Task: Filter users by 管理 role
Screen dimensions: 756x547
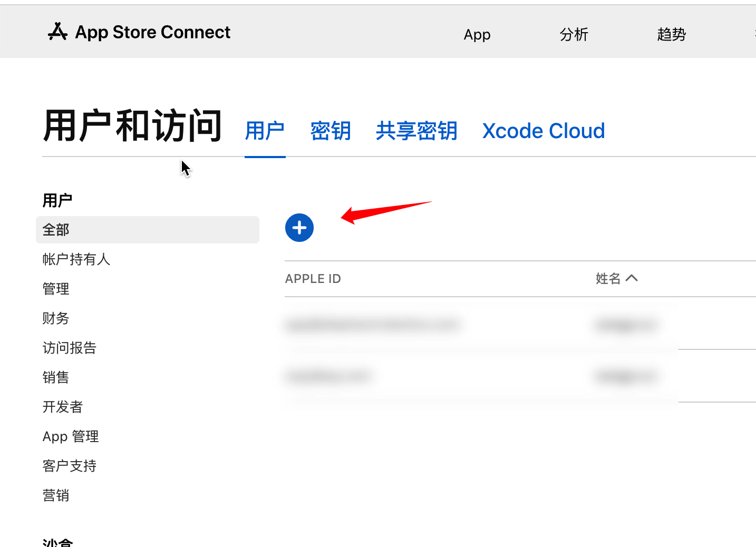Action: pos(56,289)
